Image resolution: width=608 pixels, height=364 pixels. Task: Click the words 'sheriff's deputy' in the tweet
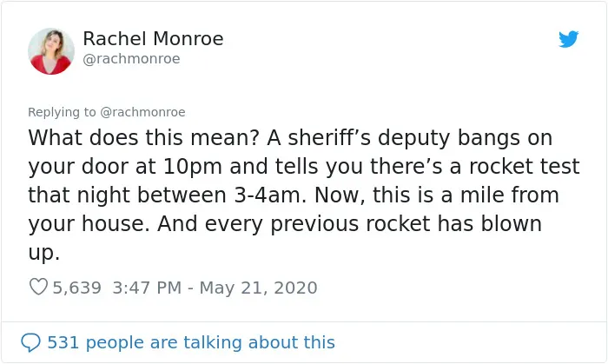click(x=369, y=138)
